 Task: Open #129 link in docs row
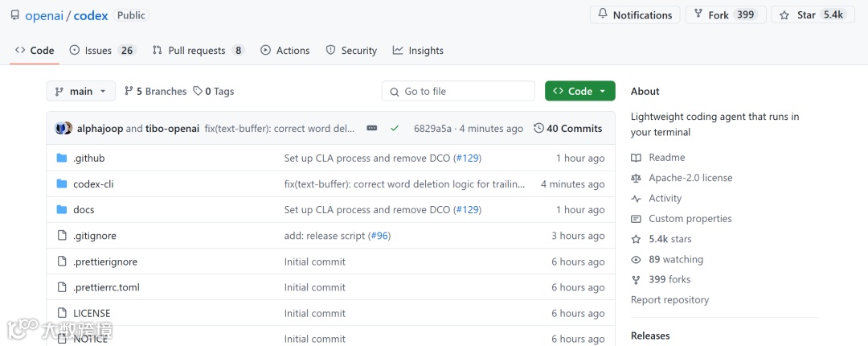467,209
